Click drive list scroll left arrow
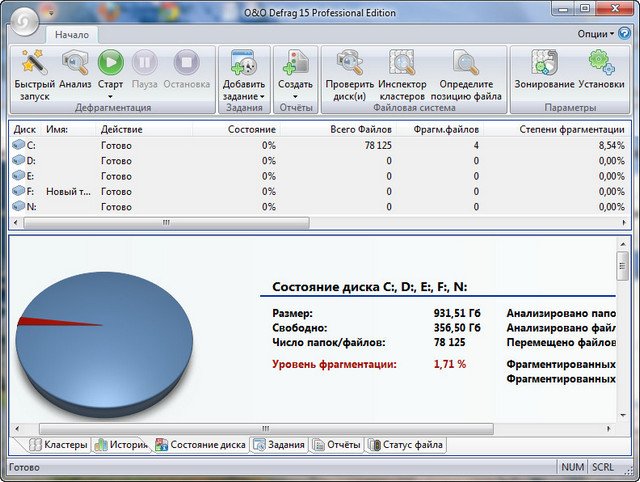640x482 pixels. pos(16,223)
